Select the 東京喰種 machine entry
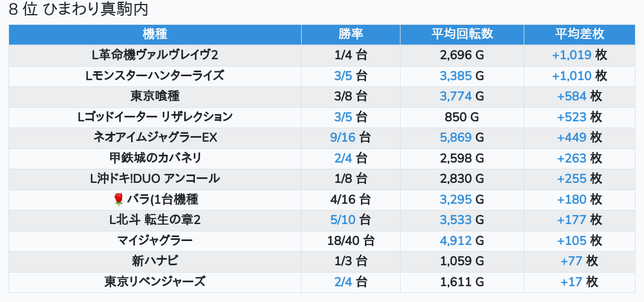This screenshot has width=644, height=302. point(155,96)
